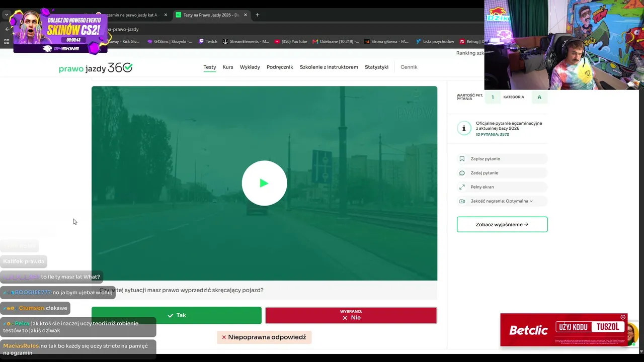The width and height of the screenshot is (644, 362).
Task: Click the Betclic advertisement banner
Action: coord(563,330)
